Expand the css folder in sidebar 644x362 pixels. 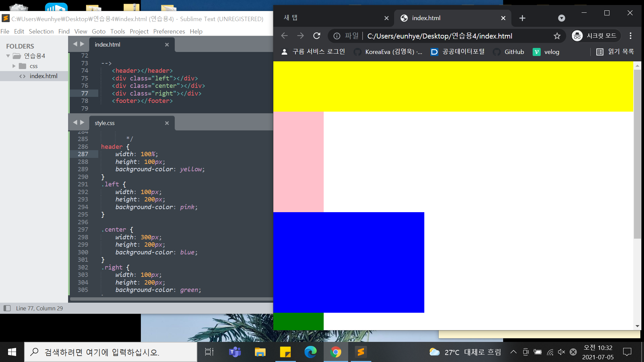click(x=14, y=66)
